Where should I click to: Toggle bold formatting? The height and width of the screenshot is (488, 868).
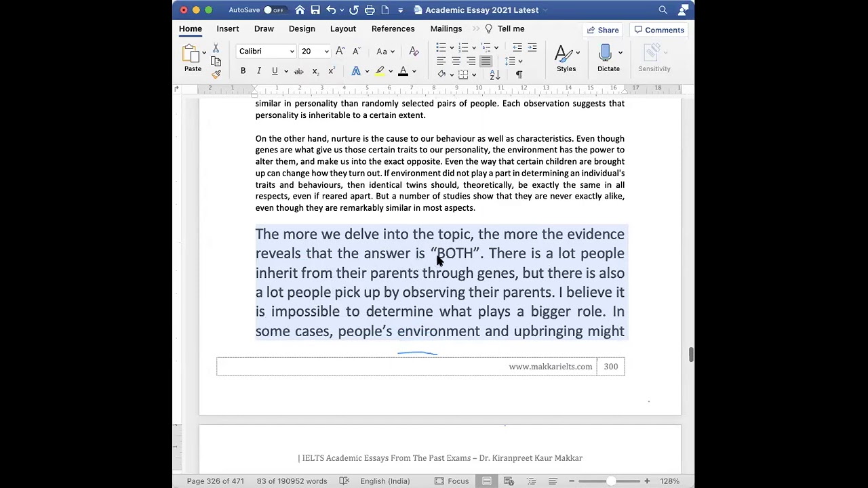243,71
